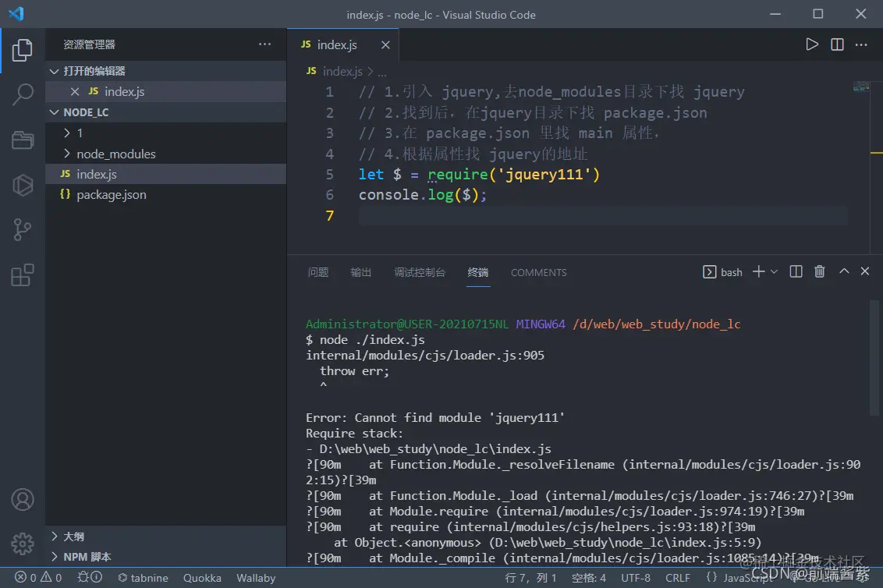Open the terminal launch profile dropdown arrow

tap(774, 271)
